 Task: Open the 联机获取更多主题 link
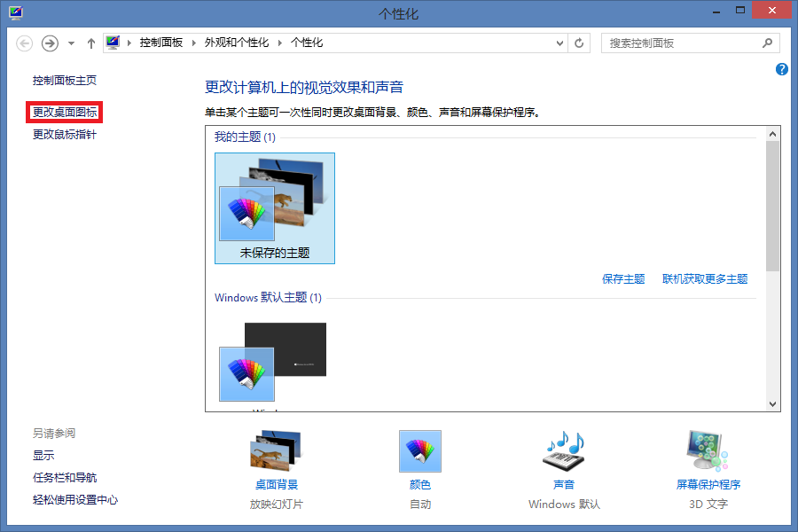point(705,279)
